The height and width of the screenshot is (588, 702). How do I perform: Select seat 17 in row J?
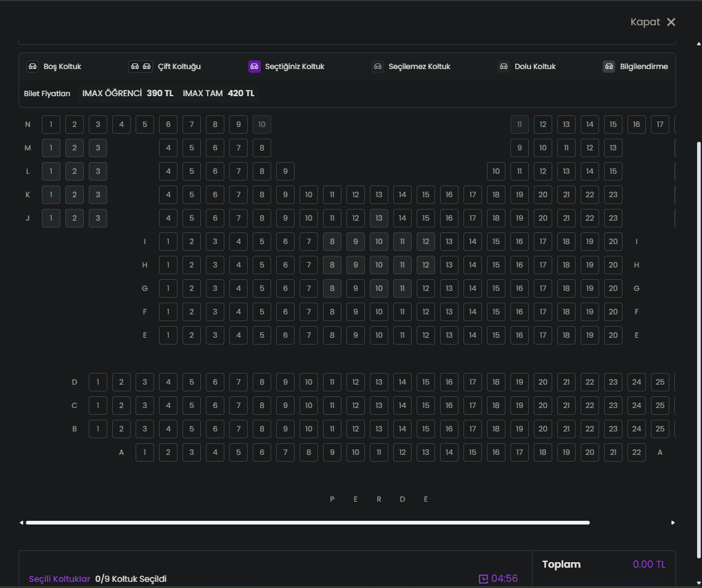[472, 218]
